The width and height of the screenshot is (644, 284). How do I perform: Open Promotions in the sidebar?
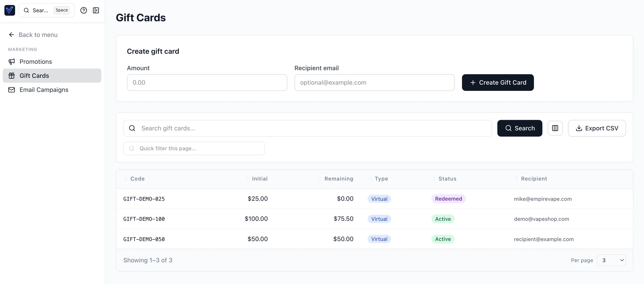pos(36,62)
